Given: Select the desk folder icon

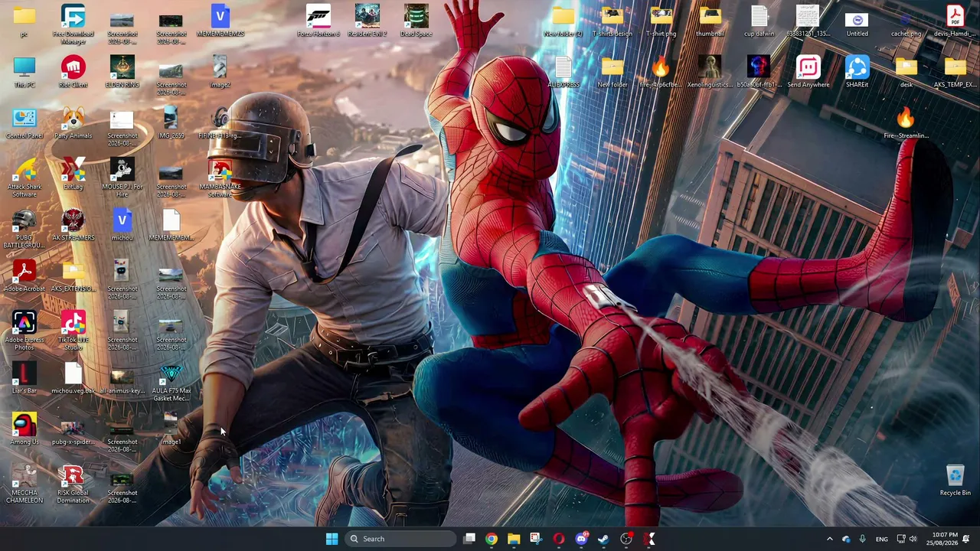Looking at the screenshot, I should [906, 73].
